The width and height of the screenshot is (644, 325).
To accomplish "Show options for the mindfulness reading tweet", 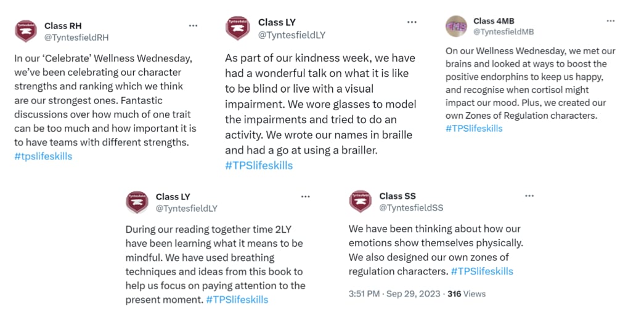I will click(x=306, y=196).
